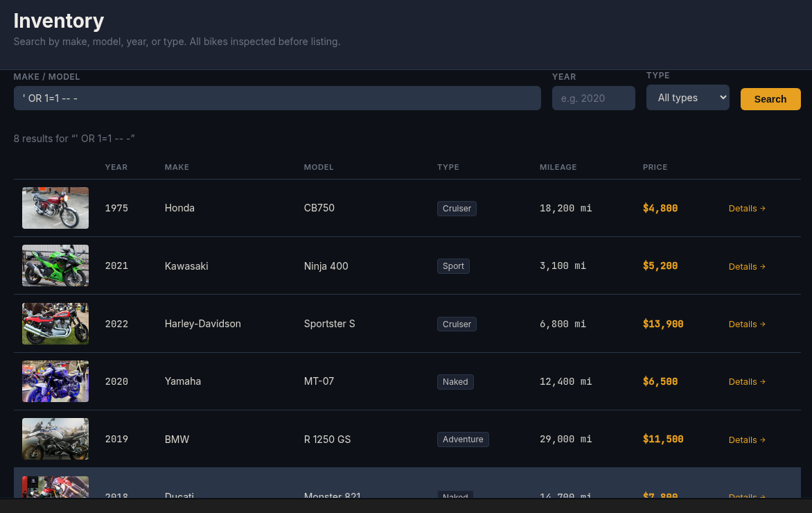Click the MAKE column header
The width and height of the screenshot is (812, 513).
click(177, 167)
